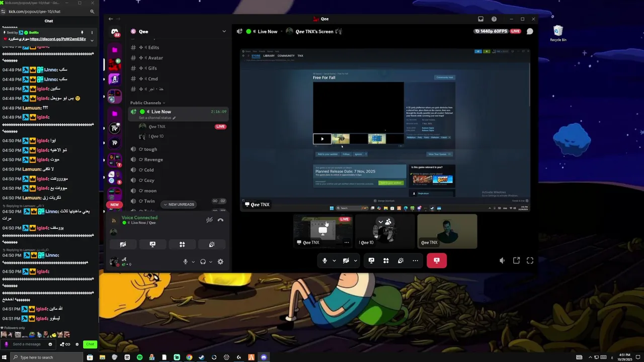Viewport: 644px width, 362px height.
Task: Open the Gifs channel
Action: [x=178, y=68]
